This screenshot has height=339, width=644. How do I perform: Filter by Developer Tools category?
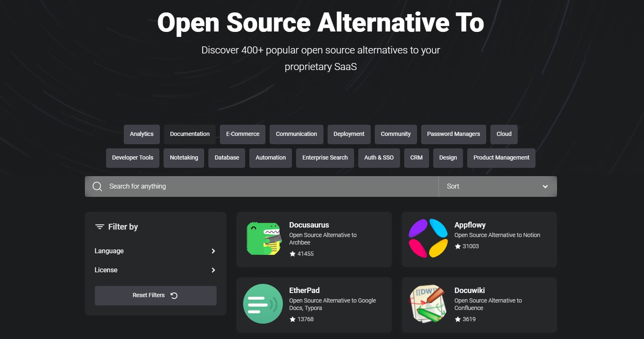click(133, 158)
